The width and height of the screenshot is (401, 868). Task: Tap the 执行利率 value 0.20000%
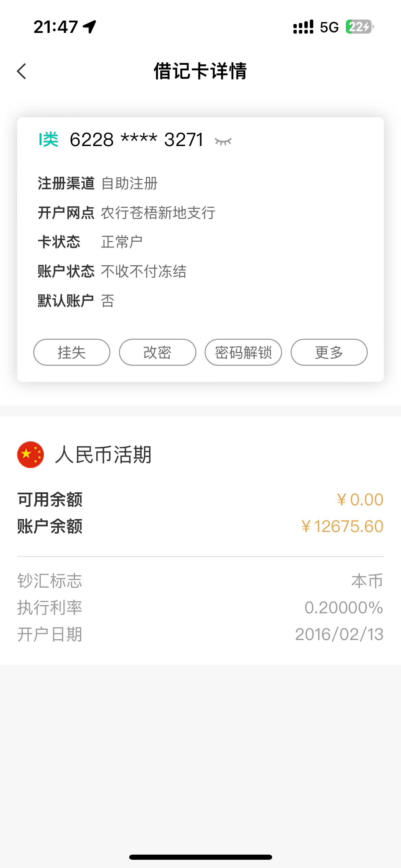click(344, 607)
